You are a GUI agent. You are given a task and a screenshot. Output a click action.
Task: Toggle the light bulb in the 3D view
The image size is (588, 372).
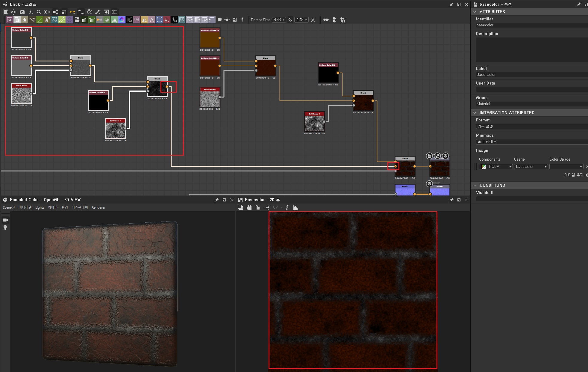(x=5, y=228)
